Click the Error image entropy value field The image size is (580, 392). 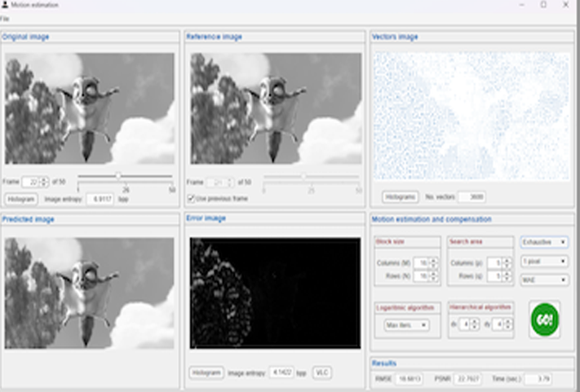[x=281, y=372]
